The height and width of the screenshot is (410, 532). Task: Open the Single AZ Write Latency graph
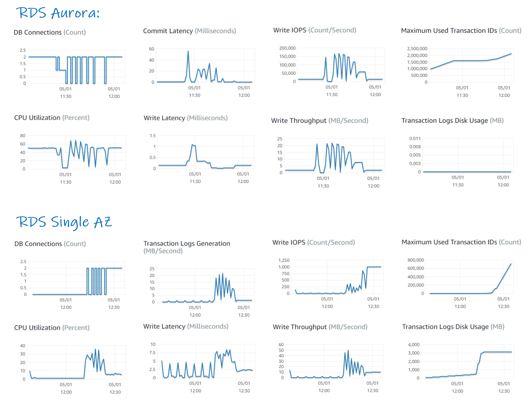[x=206, y=361]
